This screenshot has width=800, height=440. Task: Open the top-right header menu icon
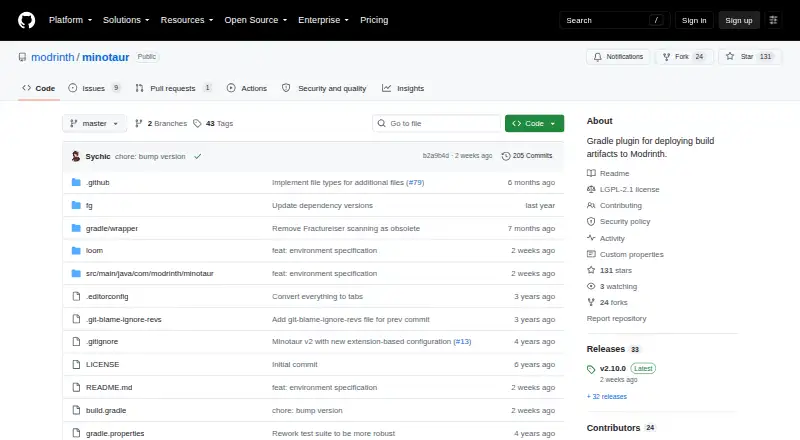tap(773, 20)
